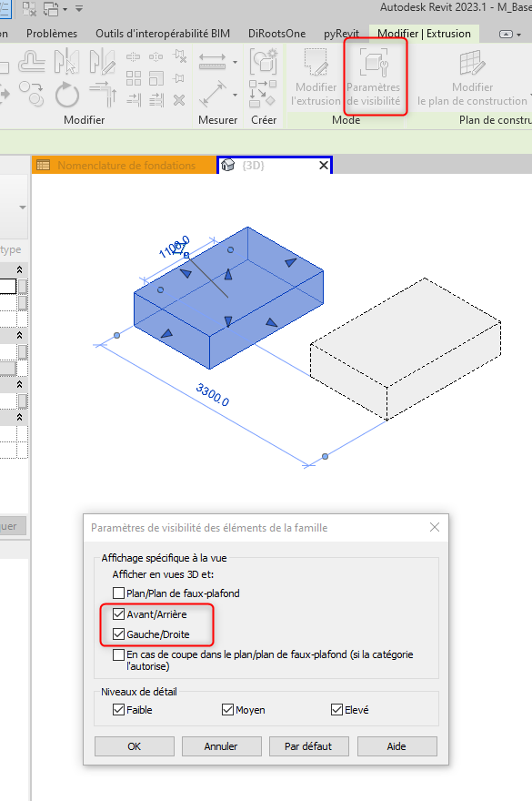This screenshot has width=532, height=801.
Task: Select the Rotate tool
Action: coord(67,95)
